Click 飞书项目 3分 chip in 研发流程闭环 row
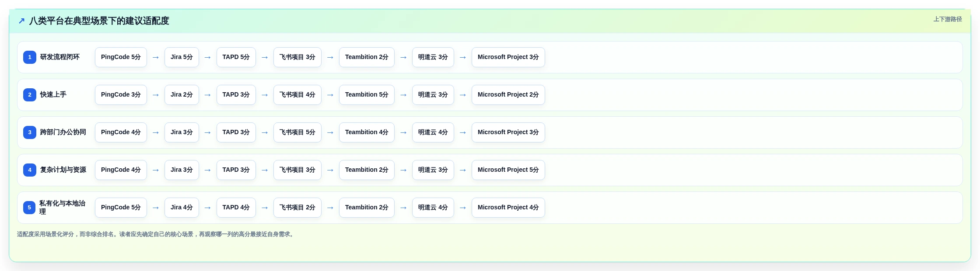This screenshot has width=980, height=271. (x=297, y=57)
